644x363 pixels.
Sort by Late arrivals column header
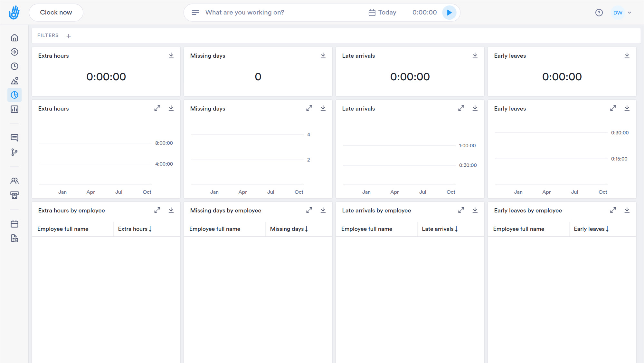(440, 229)
